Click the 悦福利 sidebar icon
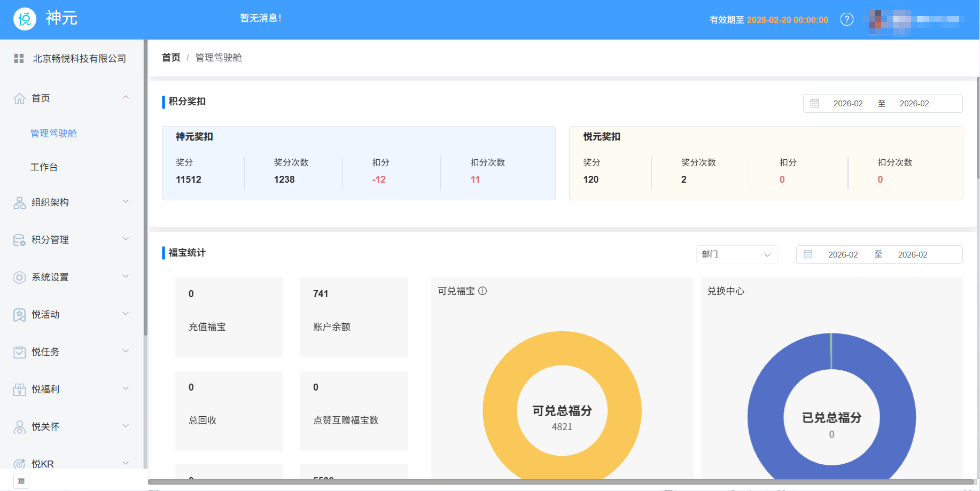This screenshot has height=491, width=980. coord(19,389)
